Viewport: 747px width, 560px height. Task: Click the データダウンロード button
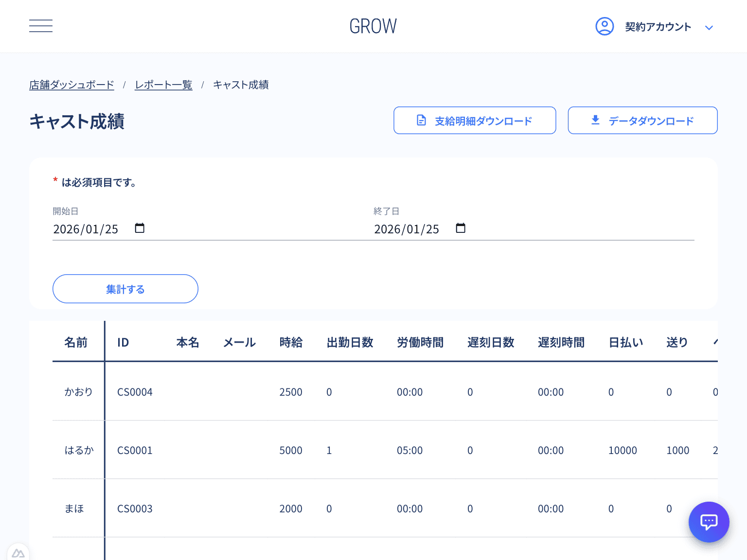click(x=642, y=120)
